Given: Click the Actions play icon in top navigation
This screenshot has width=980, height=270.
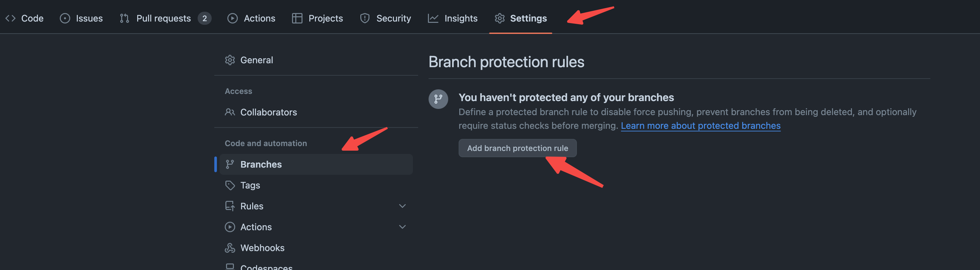Looking at the screenshot, I should point(233,18).
